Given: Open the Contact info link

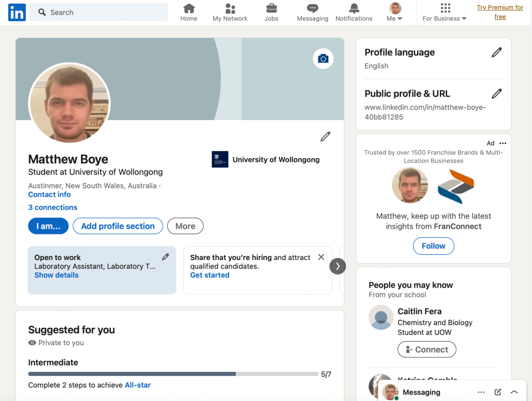Looking at the screenshot, I should pyautogui.click(x=49, y=195).
